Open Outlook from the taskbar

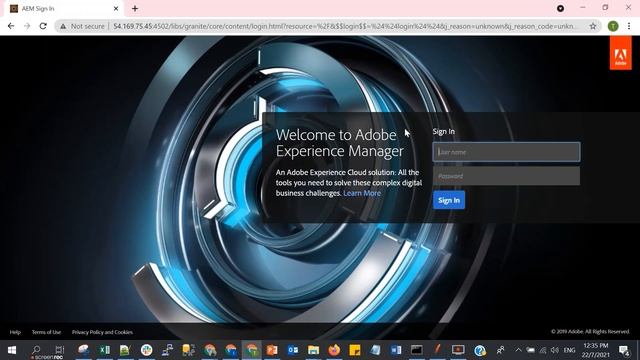(x=293, y=350)
